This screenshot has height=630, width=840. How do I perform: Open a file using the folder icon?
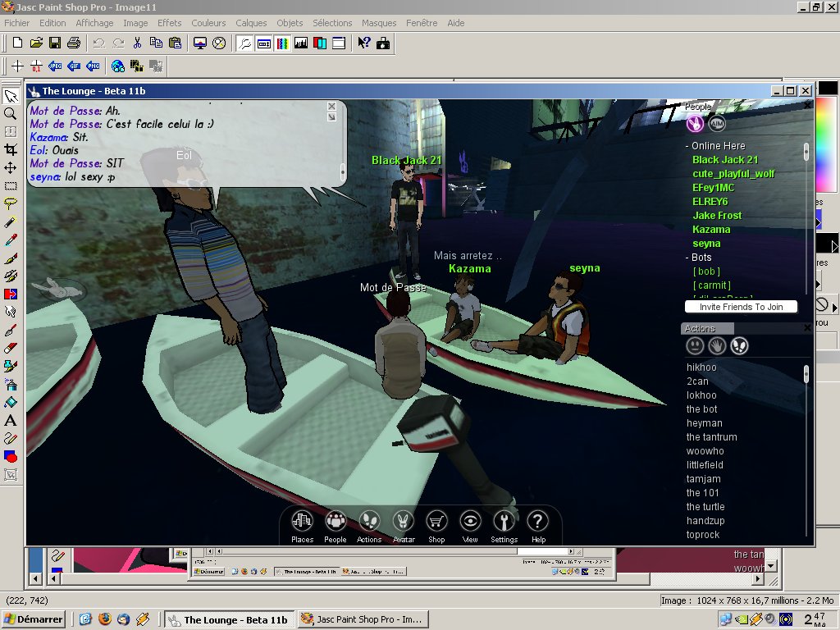36,43
